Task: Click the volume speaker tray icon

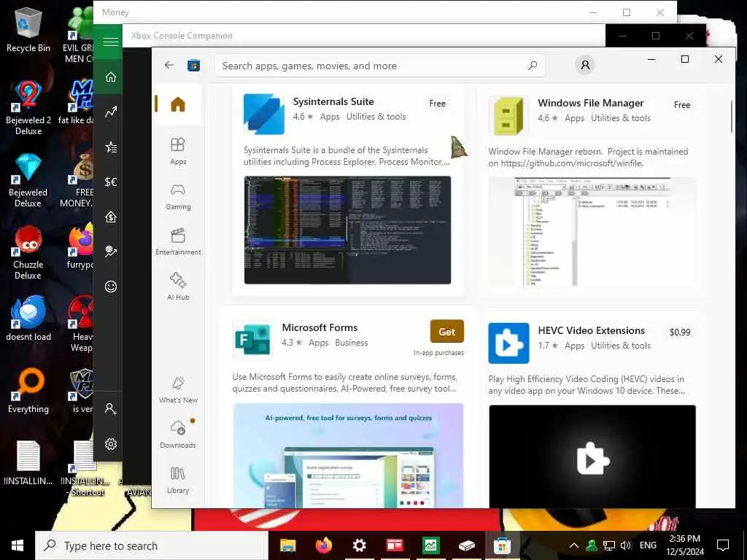Action: [x=626, y=545]
